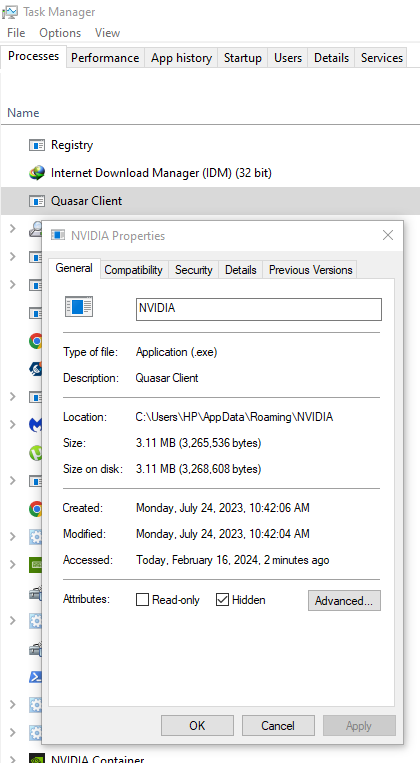Uncheck the Hidden attribute checkbox
420x763 pixels.
[x=222, y=600]
